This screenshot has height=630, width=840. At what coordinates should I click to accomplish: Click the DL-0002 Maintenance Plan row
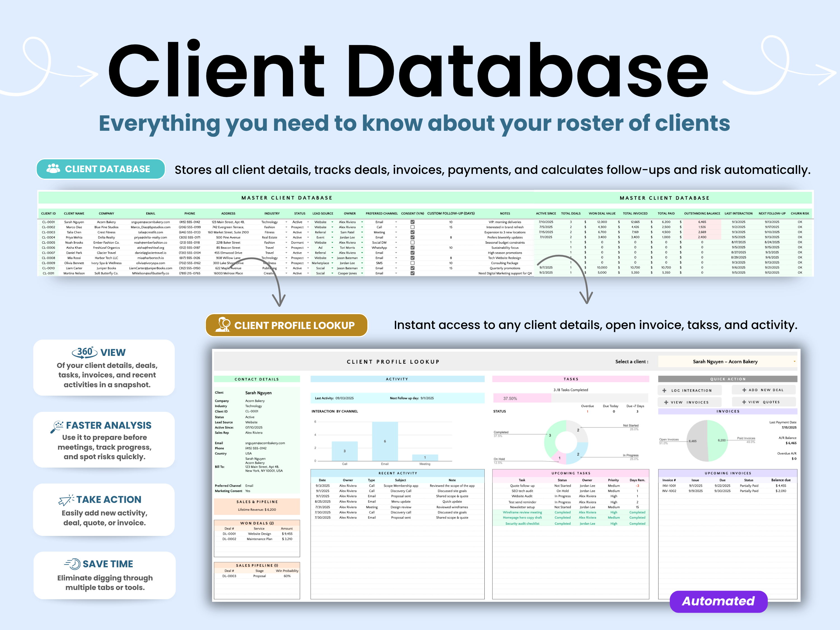click(x=257, y=539)
